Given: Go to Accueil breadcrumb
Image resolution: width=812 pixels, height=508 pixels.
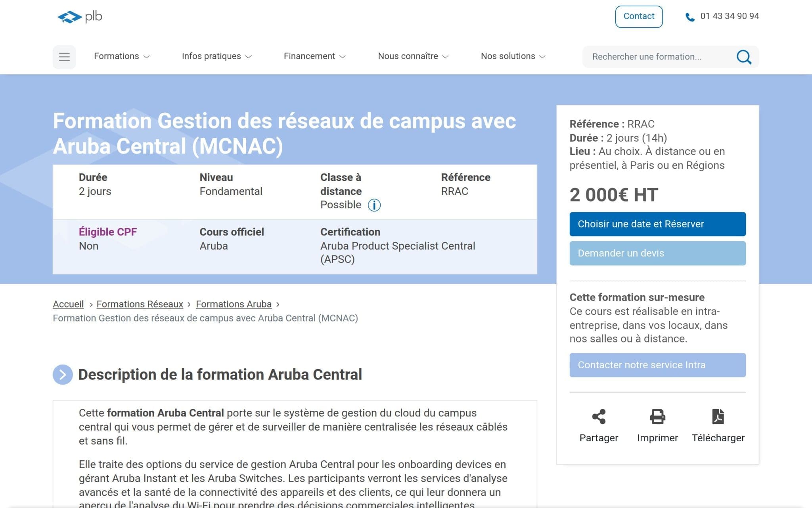Looking at the screenshot, I should (x=68, y=304).
